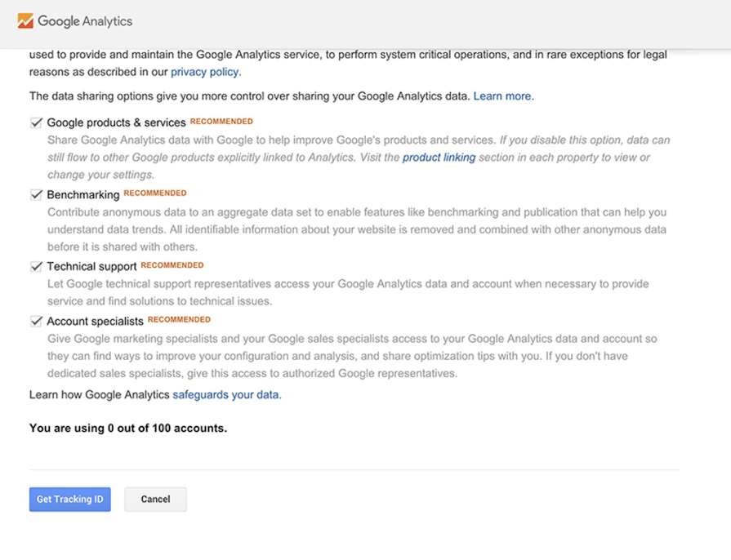Click the Cancel button
731x560 pixels.
click(155, 500)
